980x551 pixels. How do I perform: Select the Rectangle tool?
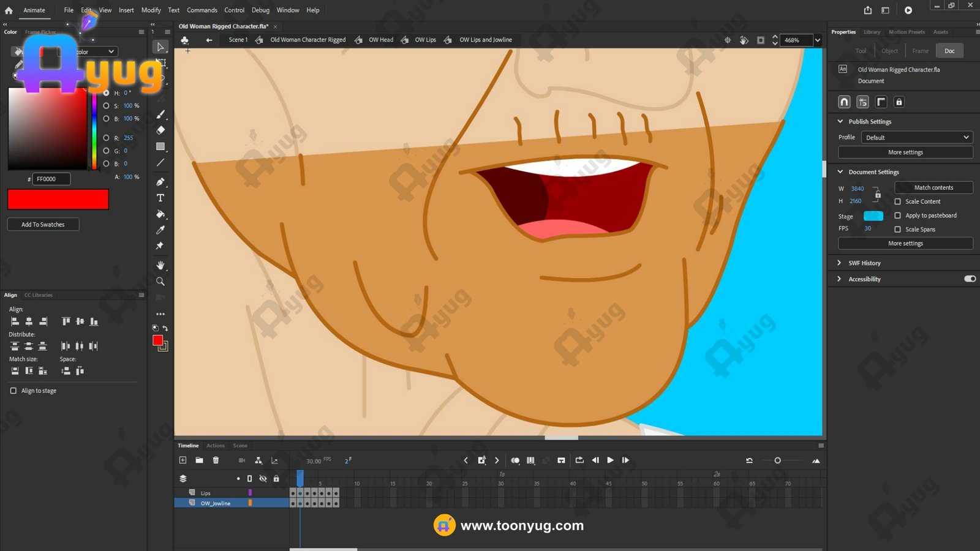point(160,146)
